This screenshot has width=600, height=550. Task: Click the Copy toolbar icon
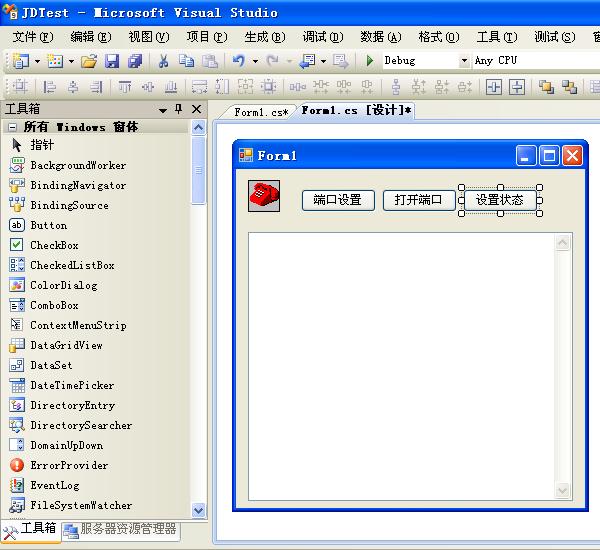pyautogui.click(x=186, y=61)
